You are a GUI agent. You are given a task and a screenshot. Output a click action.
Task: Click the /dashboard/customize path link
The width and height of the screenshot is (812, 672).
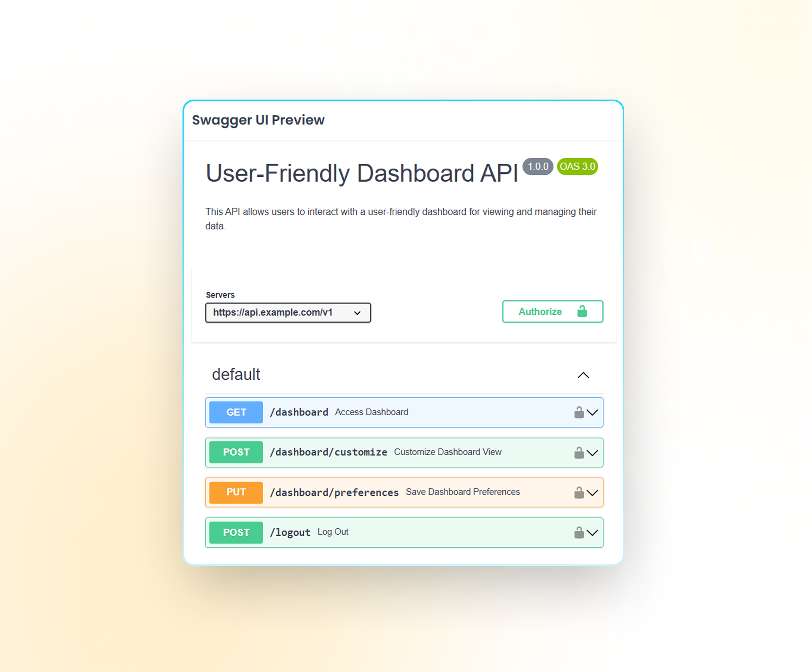[x=328, y=452]
